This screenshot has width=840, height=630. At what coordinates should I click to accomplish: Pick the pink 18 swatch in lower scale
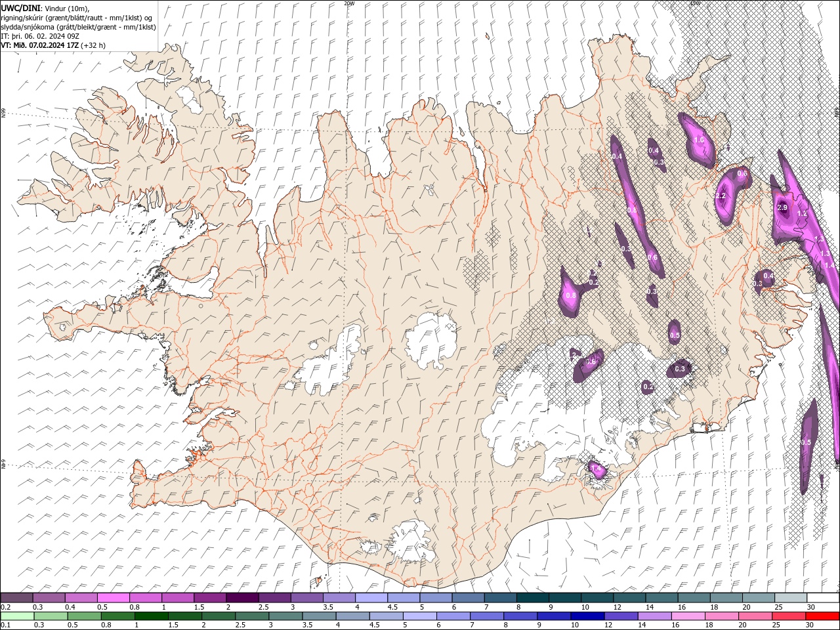pos(721,616)
